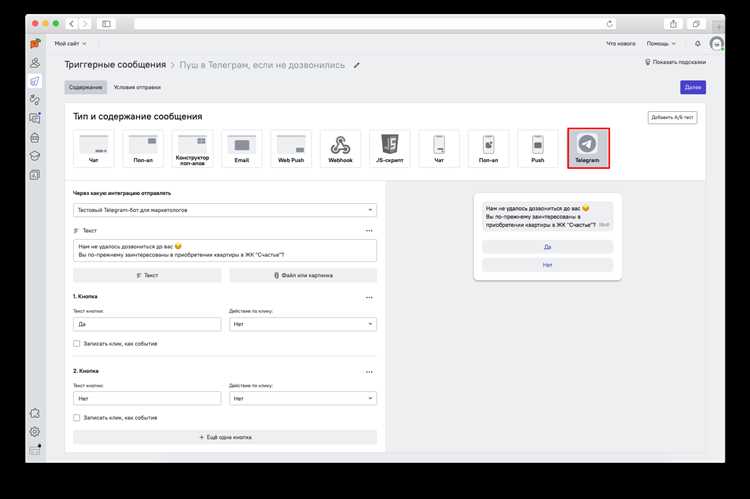Open the three-dot menu for '1. Кнопка'
Image resolution: width=750 pixels, height=499 pixels.
coord(369,297)
